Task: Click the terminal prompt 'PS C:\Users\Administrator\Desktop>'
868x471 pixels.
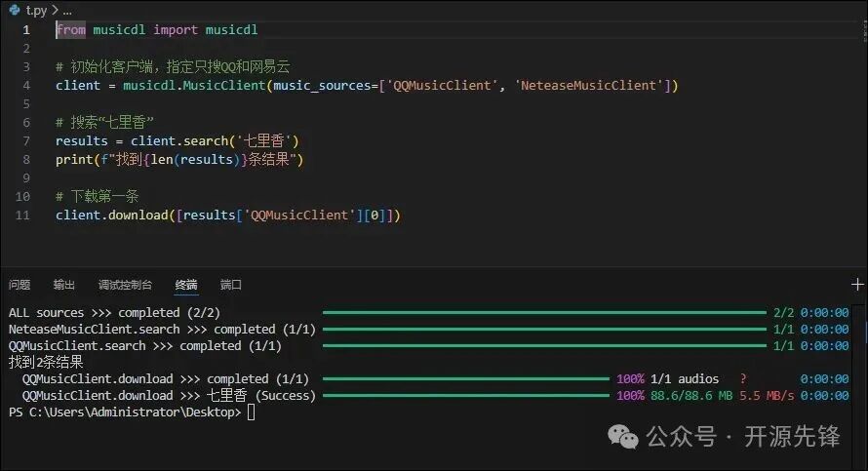Action: click(125, 412)
